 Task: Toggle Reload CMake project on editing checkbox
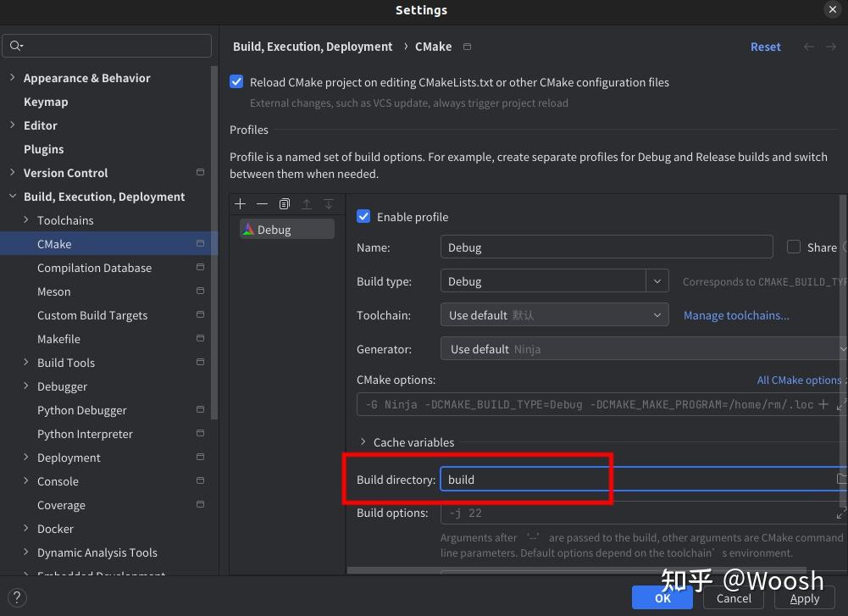click(x=236, y=82)
